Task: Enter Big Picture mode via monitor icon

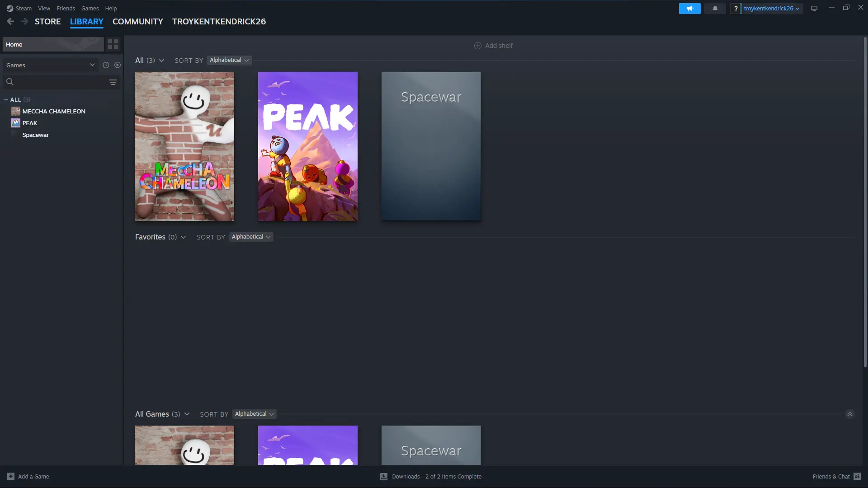Action: click(x=814, y=9)
